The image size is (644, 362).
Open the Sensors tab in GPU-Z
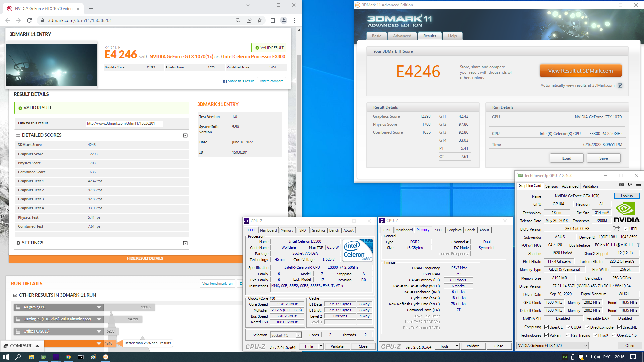551,186
